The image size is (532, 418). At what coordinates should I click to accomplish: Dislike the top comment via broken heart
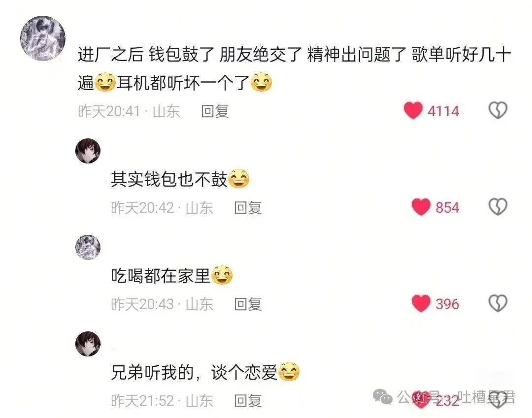tap(498, 110)
